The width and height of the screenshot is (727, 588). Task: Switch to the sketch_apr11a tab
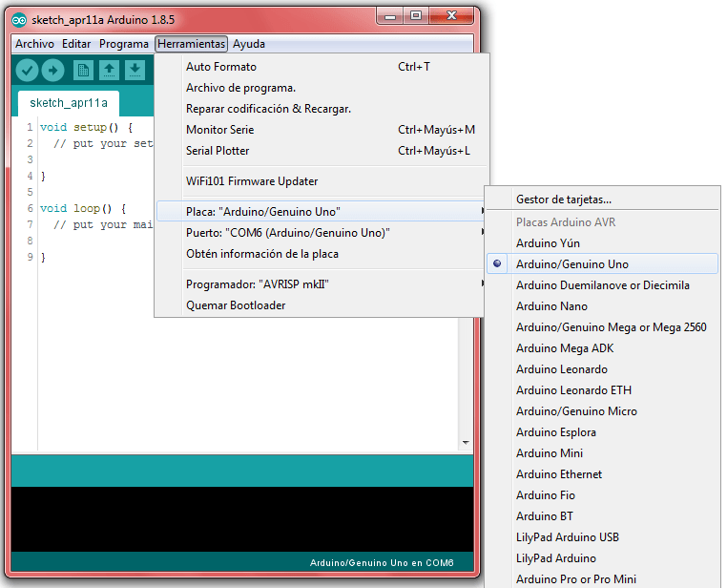[68, 103]
